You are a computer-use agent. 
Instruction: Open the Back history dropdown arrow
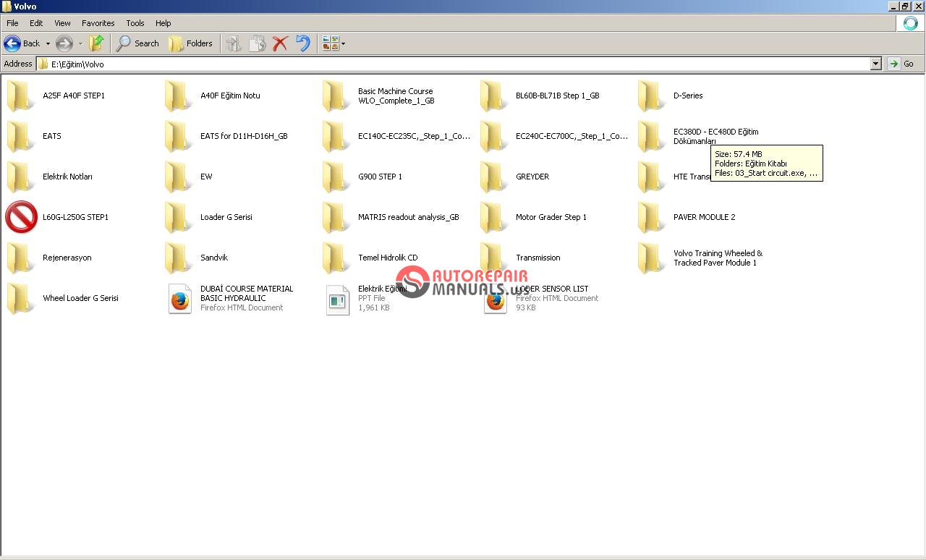tap(48, 43)
